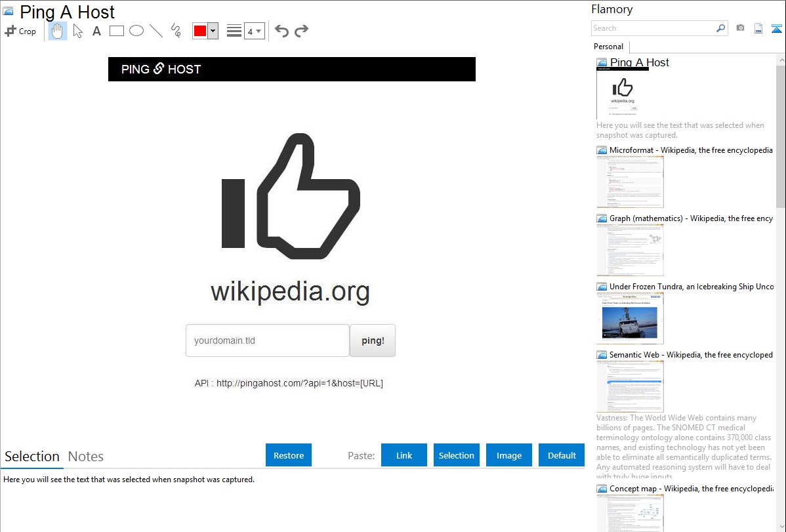Click the Flamory app icon beside main title
Image resolution: width=786 pixels, height=532 pixels.
[x=8, y=12]
